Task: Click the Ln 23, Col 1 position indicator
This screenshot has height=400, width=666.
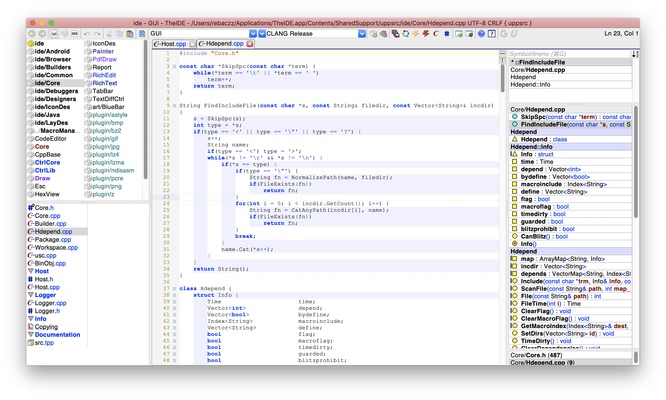Action: 621,33
